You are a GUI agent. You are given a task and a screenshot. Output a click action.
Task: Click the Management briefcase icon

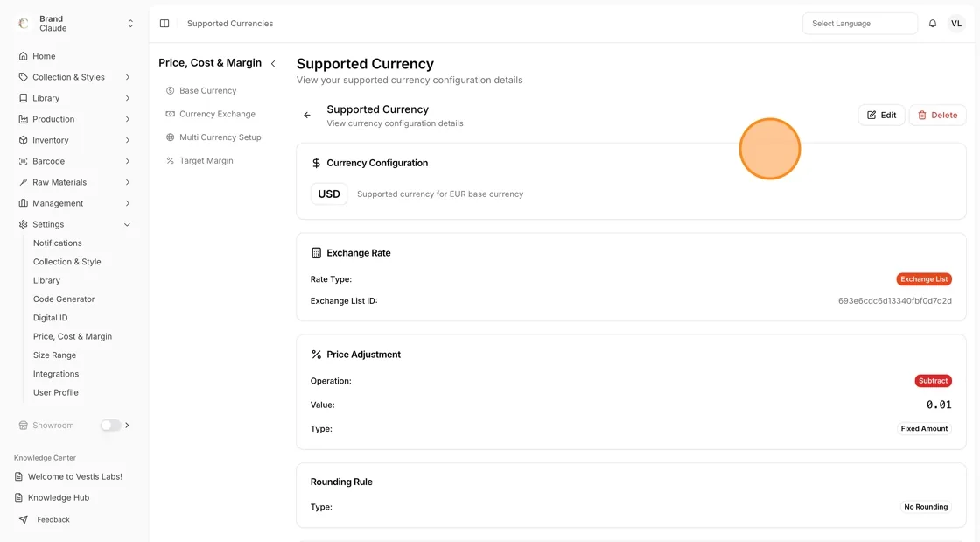[23, 203]
